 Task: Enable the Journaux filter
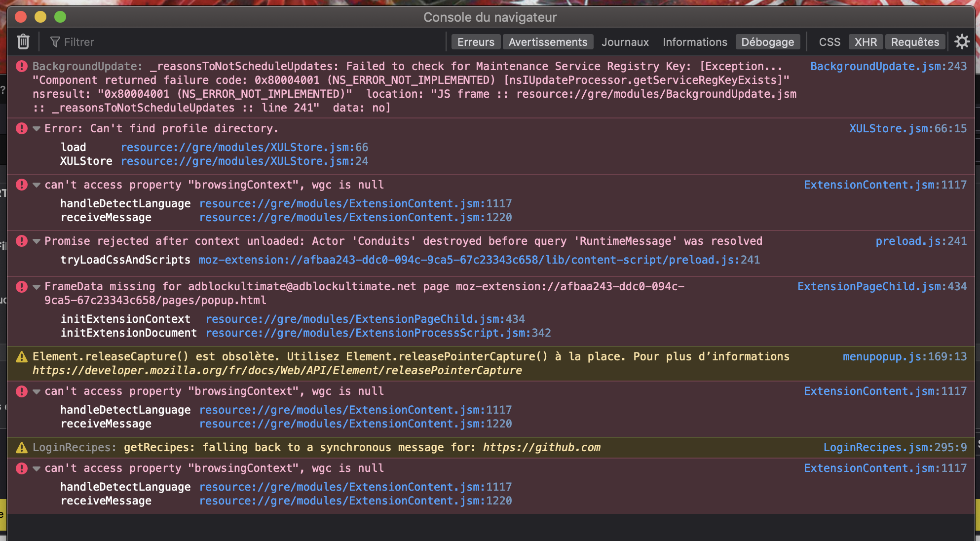click(x=625, y=42)
